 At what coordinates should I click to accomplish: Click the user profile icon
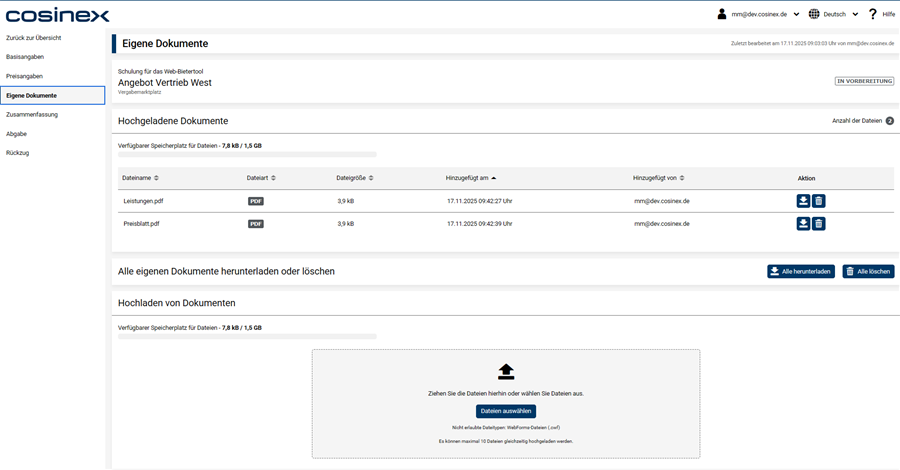[x=722, y=14]
